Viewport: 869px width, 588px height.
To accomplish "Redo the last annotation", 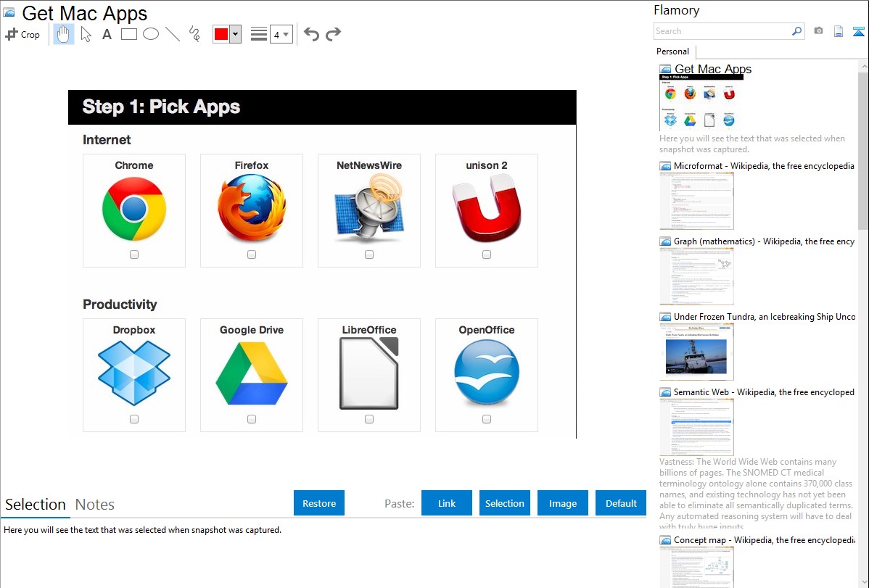I will point(333,34).
